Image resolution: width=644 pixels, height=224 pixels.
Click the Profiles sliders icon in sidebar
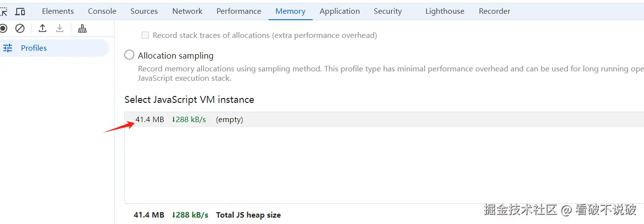coord(7,48)
